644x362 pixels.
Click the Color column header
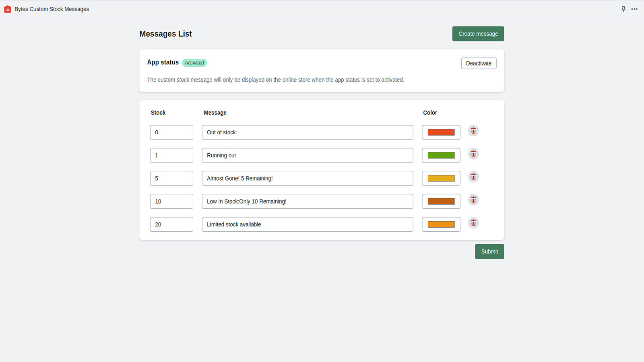[x=430, y=113]
